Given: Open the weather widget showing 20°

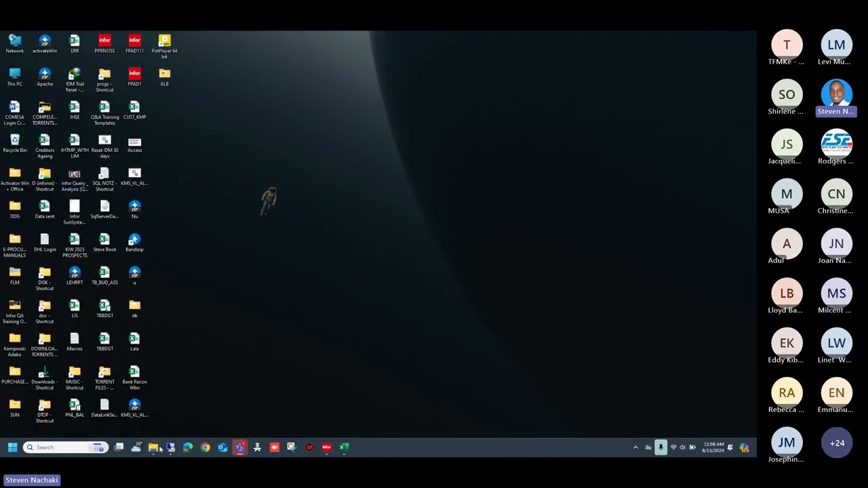Looking at the screenshot, I should [136, 447].
